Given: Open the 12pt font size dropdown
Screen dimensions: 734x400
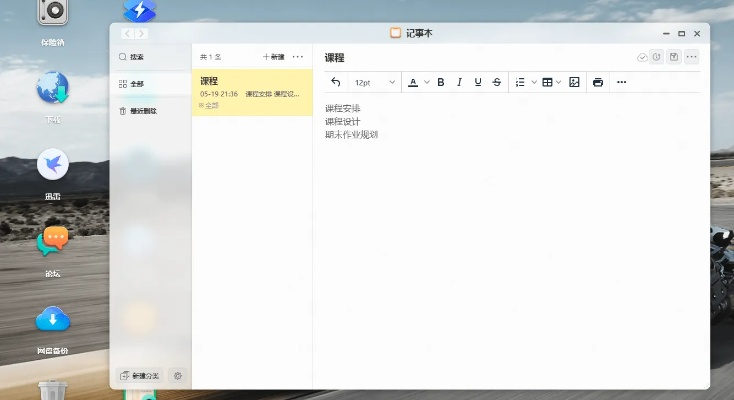Looking at the screenshot, I should (375, 82).
